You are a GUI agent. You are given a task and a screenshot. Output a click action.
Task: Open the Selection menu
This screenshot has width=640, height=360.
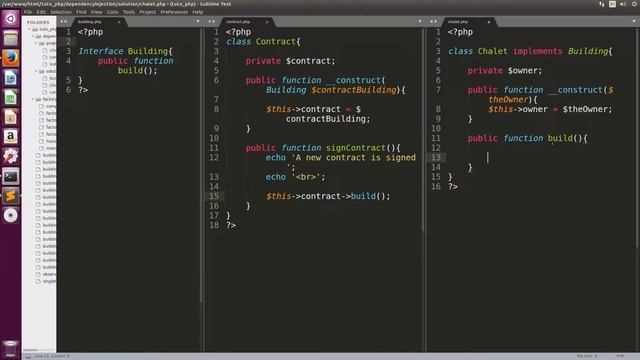61,12
